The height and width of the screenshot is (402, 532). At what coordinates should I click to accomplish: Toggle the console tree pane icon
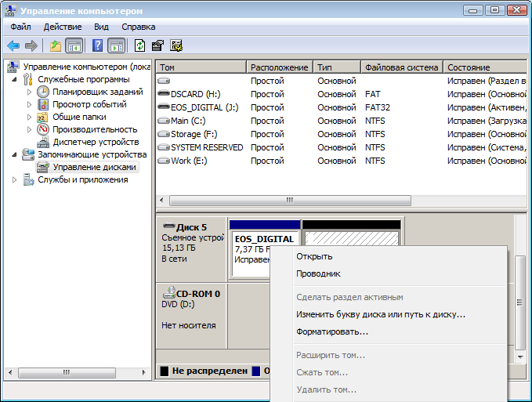click(74, 46)
